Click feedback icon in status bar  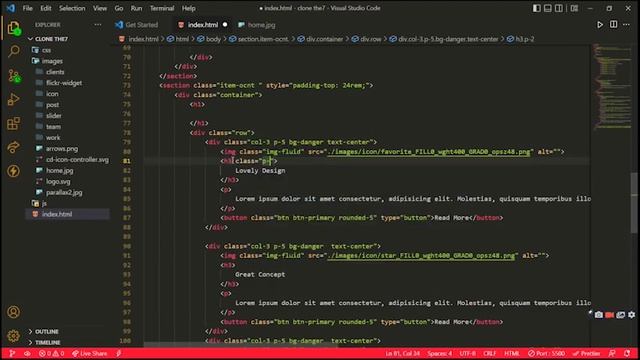(x=612, y=353)
